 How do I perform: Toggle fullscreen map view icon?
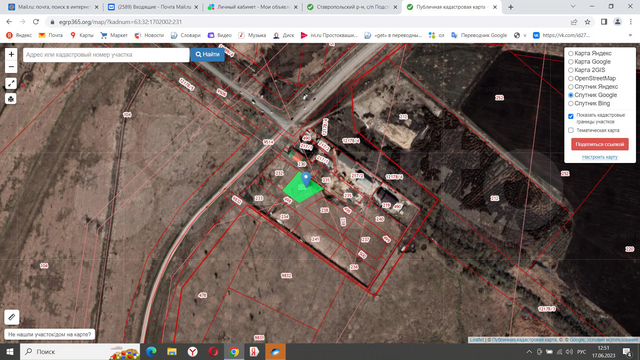tap(11, 83)
